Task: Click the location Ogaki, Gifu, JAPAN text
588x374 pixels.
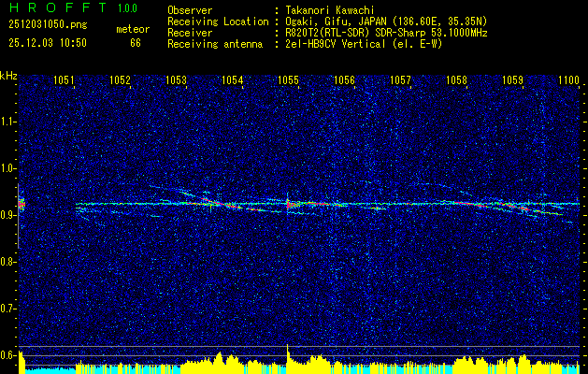Action: tap(386, 22)
